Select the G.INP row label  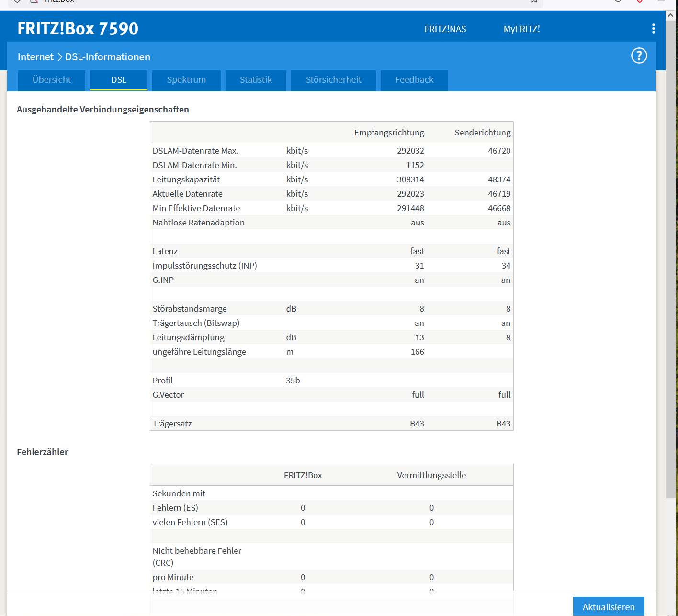[163, 280]
